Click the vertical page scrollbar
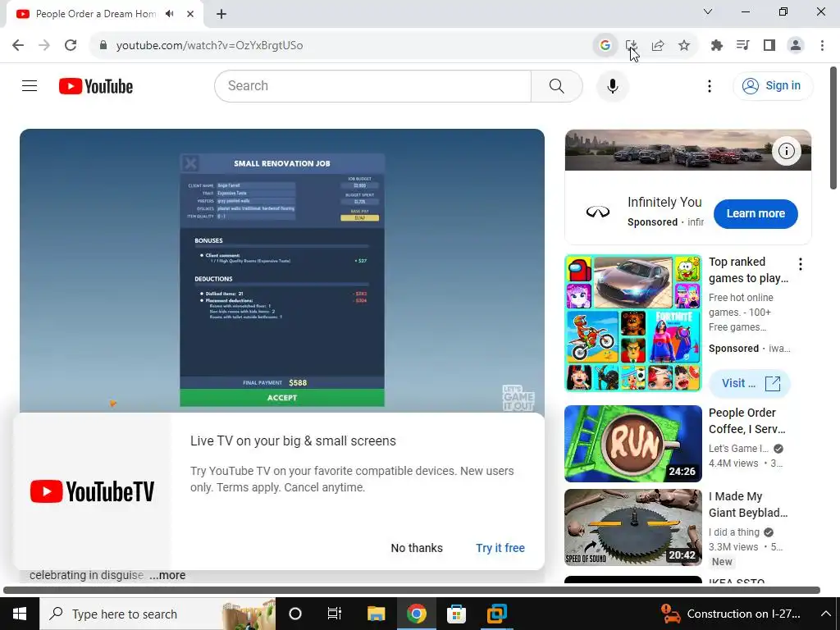Image resolution: width=840 pixels, height=630 pixels. pyautogui.click(x=833, y=127)
